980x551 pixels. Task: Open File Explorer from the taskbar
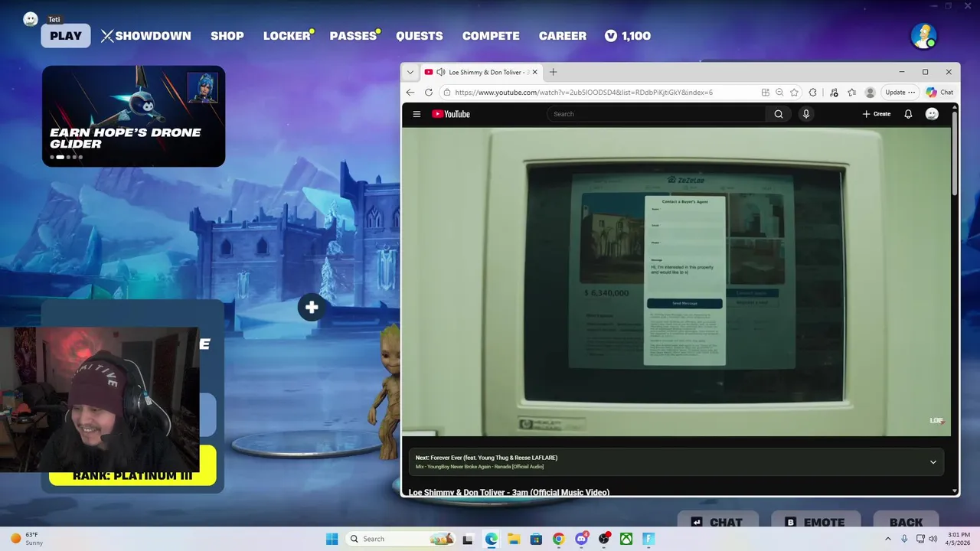click(513, 539)
